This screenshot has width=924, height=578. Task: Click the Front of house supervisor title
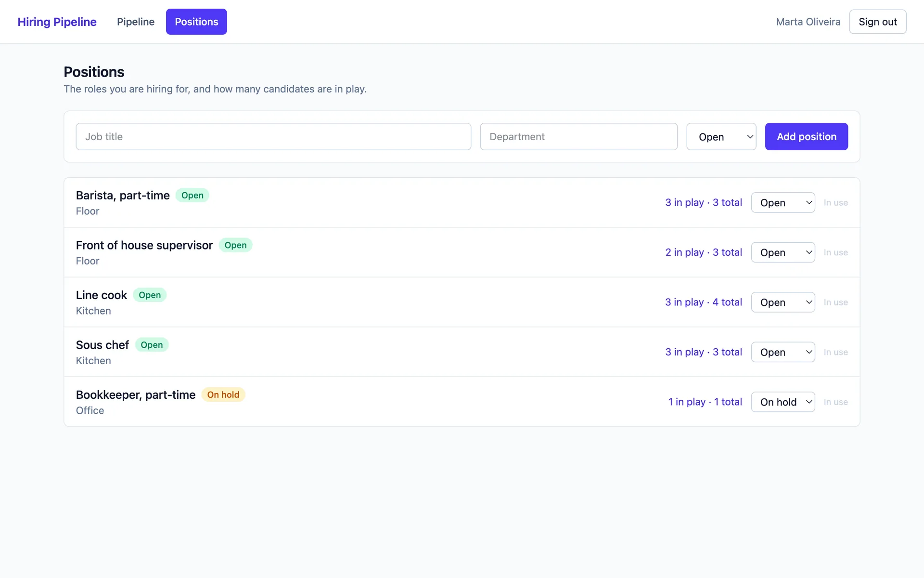(x=144, y=245)
